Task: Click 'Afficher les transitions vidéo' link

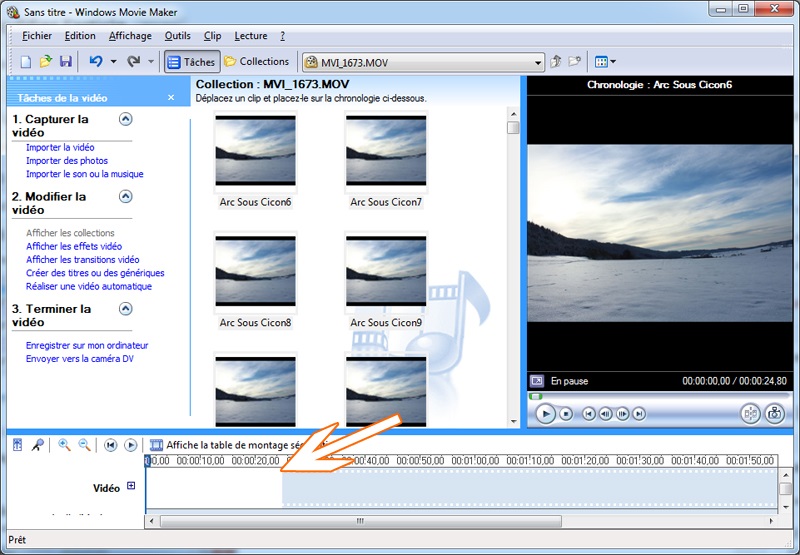Action: tap(83, 260)
